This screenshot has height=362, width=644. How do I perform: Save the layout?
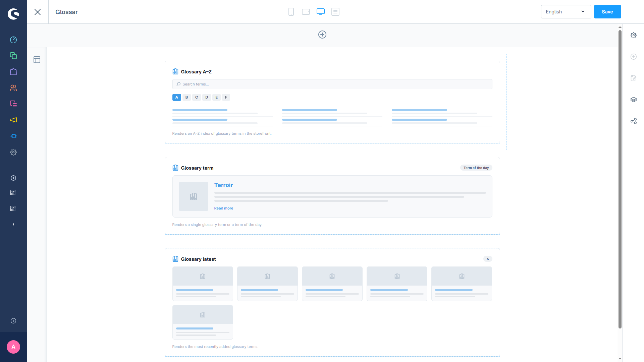[x=607, y=12]
